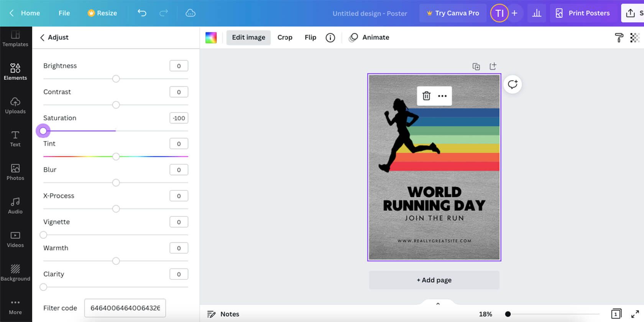Image resolution: width=644 pixels, height=322 pixels.
Task: Go back from the Adjust panel
Action: click(42, 38)
